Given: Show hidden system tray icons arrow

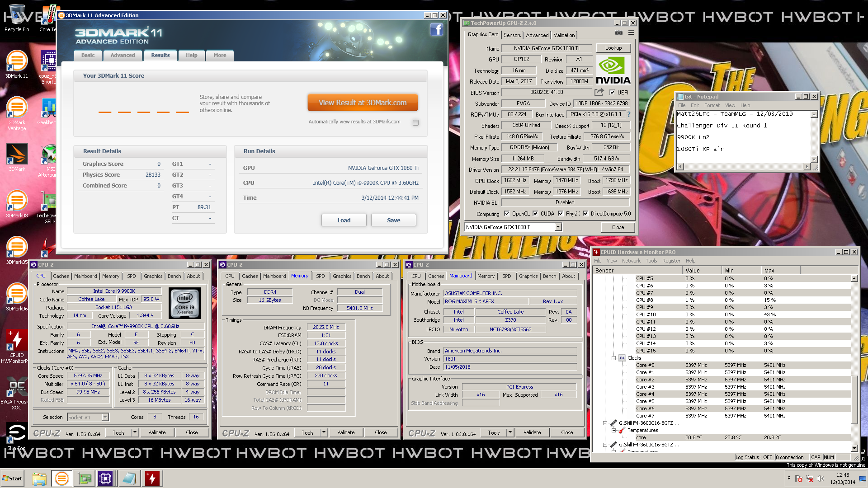Looking at the screenshot, I should pos(789,478).
